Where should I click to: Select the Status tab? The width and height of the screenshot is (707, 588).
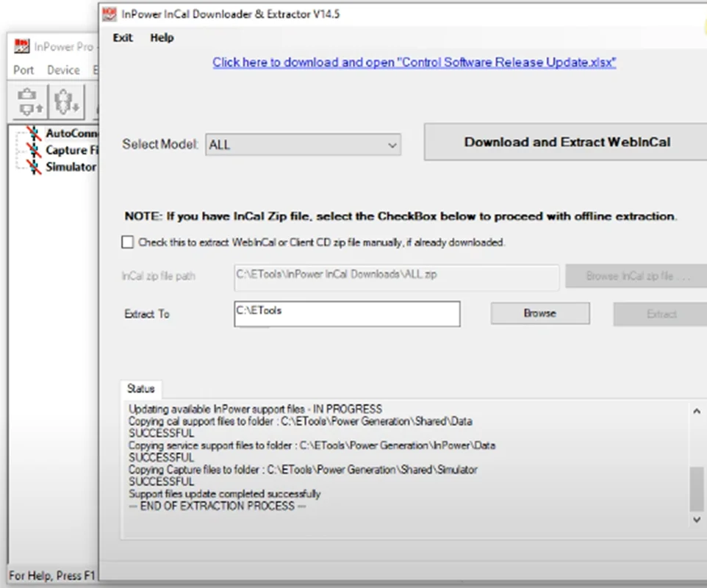pos(140,389)
